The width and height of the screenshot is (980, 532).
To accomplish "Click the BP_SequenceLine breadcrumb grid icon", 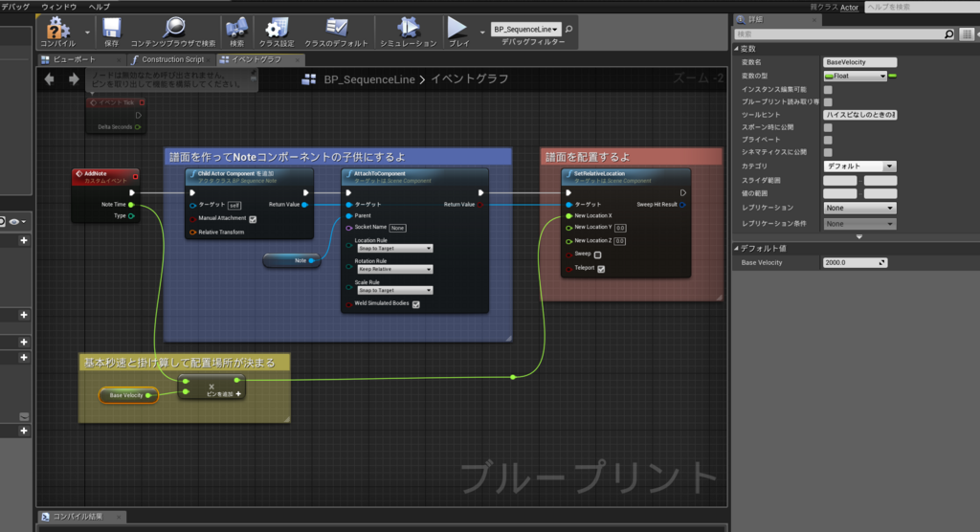I will point(309,79).
